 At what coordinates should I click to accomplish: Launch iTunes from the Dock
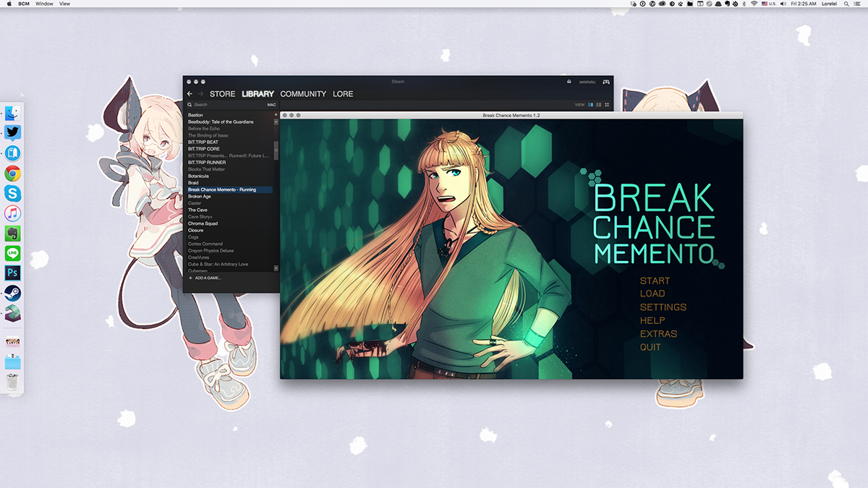pyautogui.click(x=12, y=213)
